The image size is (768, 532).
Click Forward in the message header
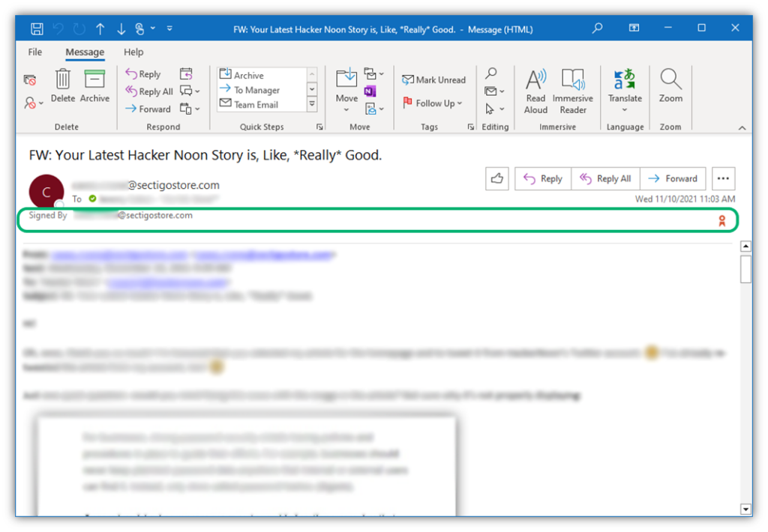coord(673,178)
